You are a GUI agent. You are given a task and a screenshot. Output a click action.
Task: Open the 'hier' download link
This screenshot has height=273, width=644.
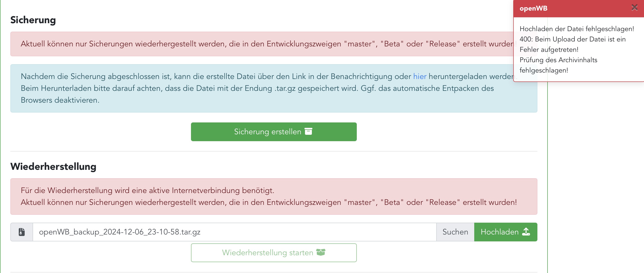pos(419,76)
